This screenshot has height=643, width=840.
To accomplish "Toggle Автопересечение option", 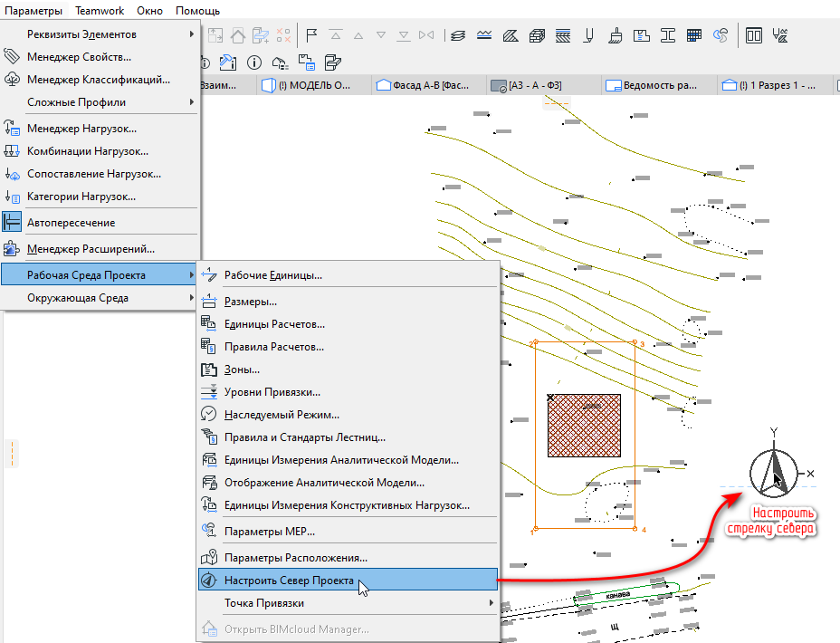I will (100, 223).
